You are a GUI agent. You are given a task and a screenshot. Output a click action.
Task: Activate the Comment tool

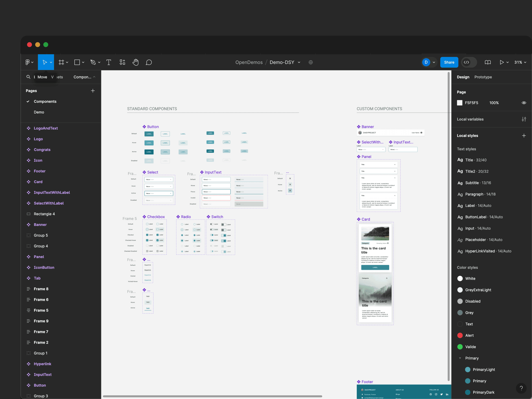coord(149,62)
